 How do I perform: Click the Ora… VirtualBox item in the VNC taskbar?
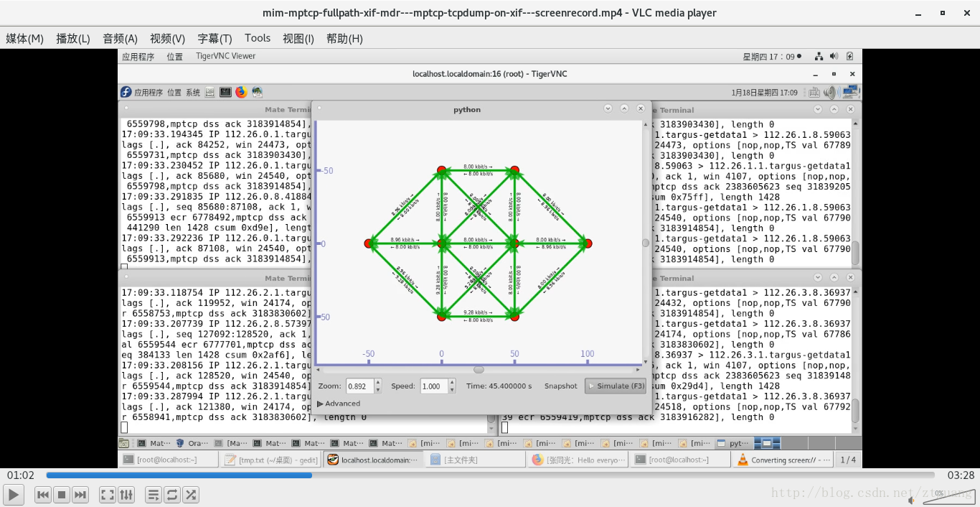click(192, 443)
